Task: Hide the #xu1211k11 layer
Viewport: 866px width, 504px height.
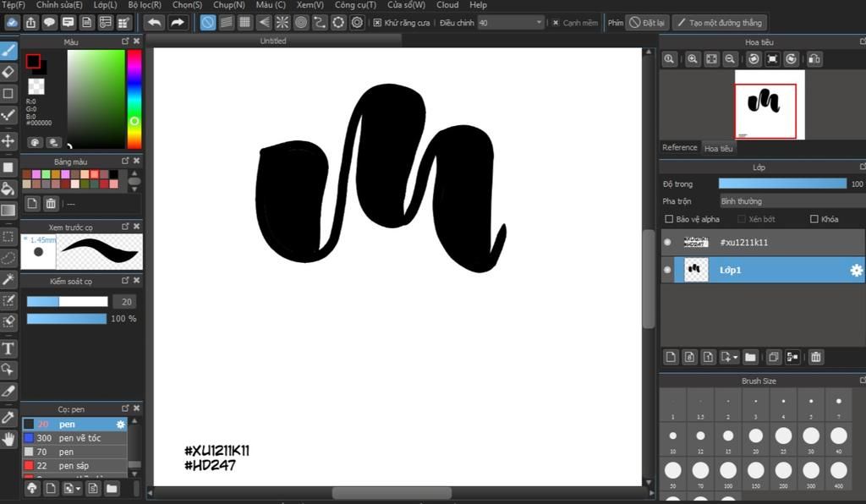Action: coord(668,243)
